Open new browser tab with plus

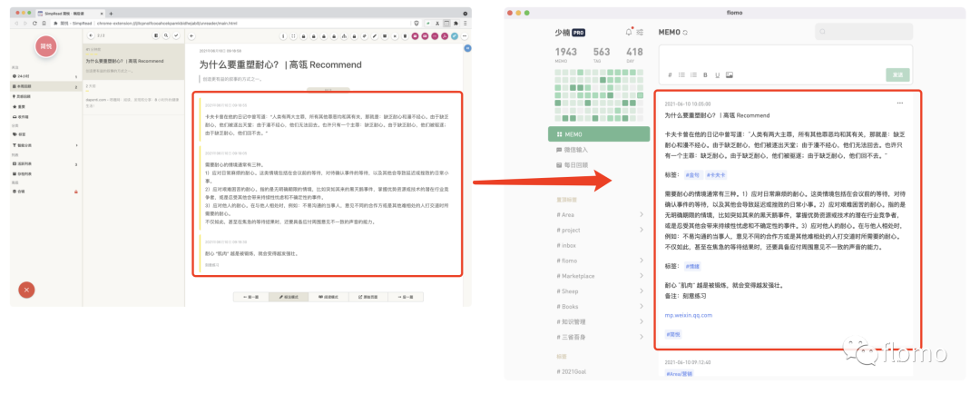tap(112, 13)
